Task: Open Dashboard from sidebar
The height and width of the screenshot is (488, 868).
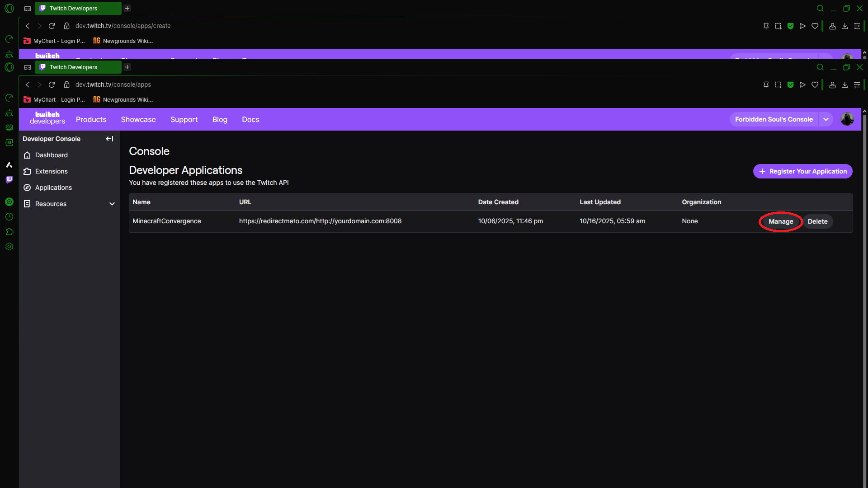Action: (51, 155)
